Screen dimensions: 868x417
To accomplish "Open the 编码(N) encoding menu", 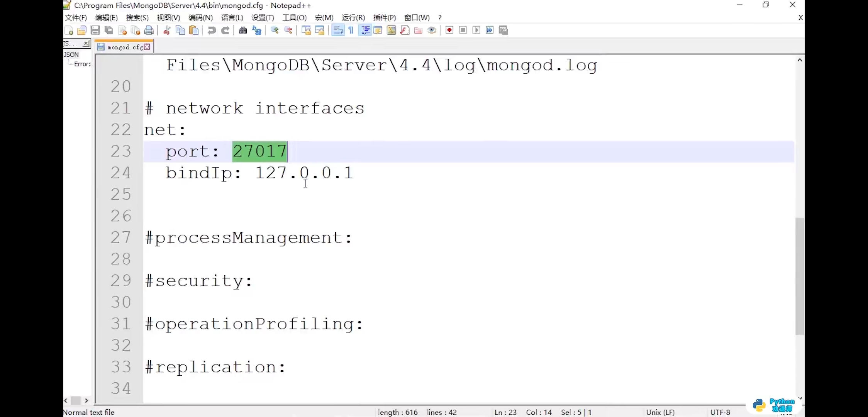I will click(x=200, y=17).
